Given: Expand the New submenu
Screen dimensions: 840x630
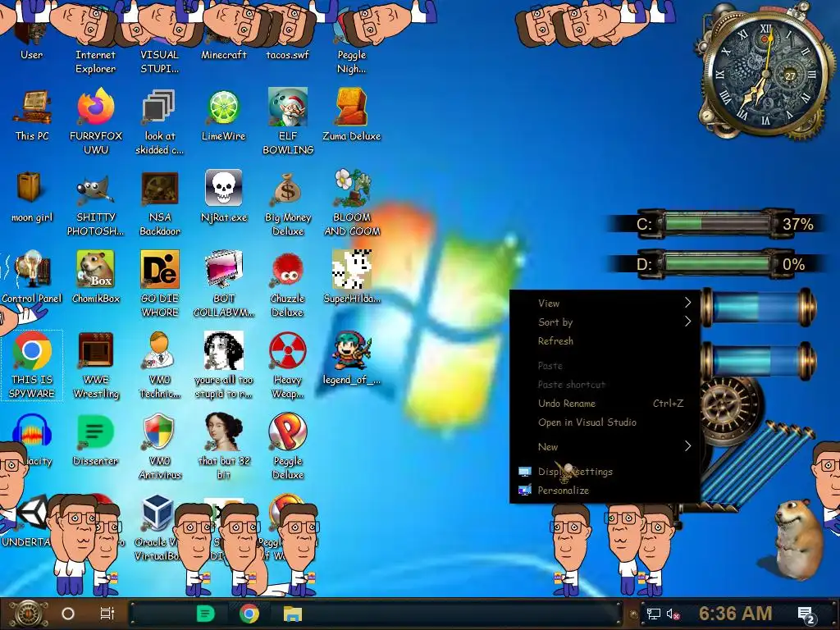Looking at the screenshot, I should [605, 446].
